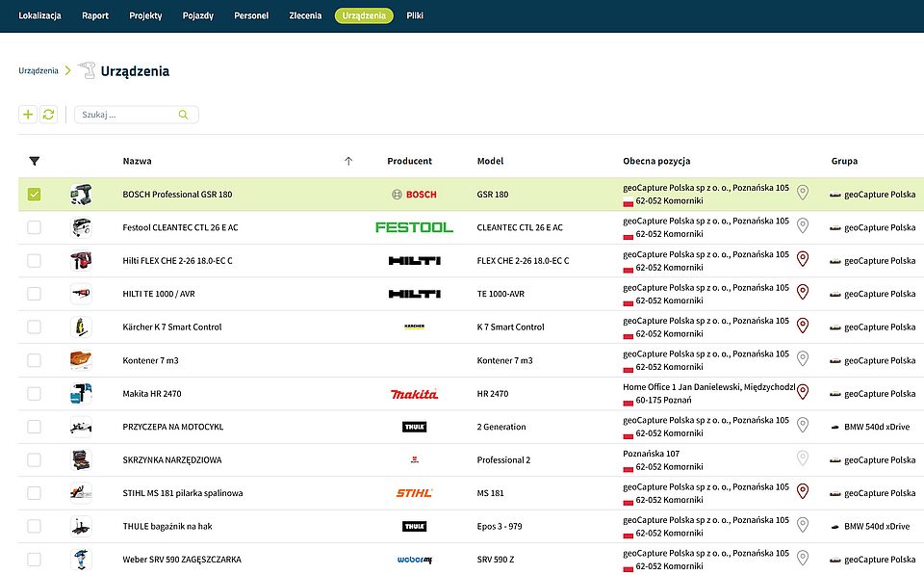Click the Producent column header
Screen dimensions: 924x575
409,162
